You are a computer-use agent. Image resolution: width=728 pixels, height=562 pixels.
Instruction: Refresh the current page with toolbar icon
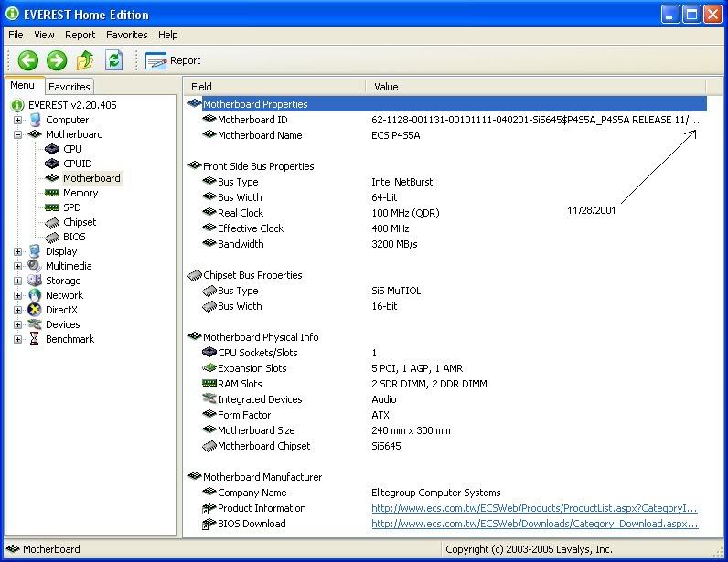point(113,60)
